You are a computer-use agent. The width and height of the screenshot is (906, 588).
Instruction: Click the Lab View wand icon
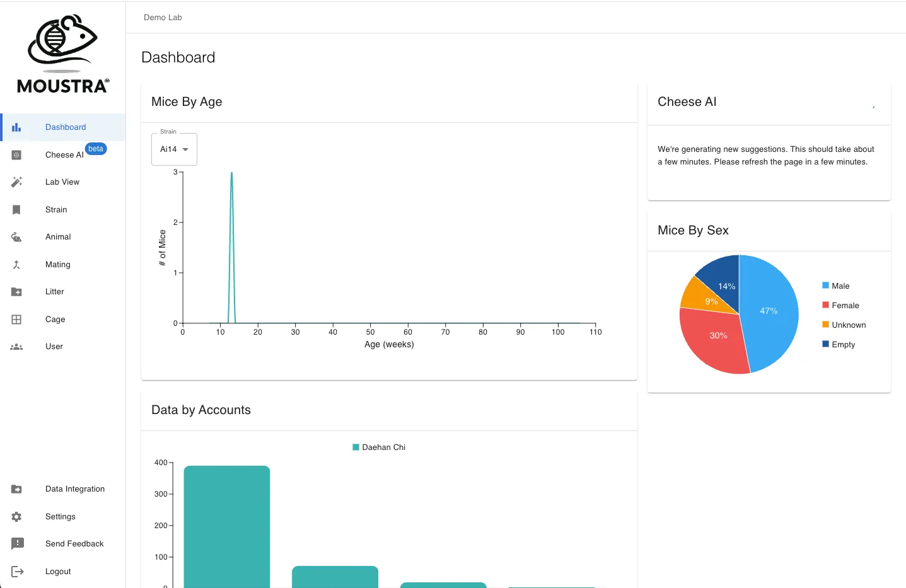[x=16, y=182]
